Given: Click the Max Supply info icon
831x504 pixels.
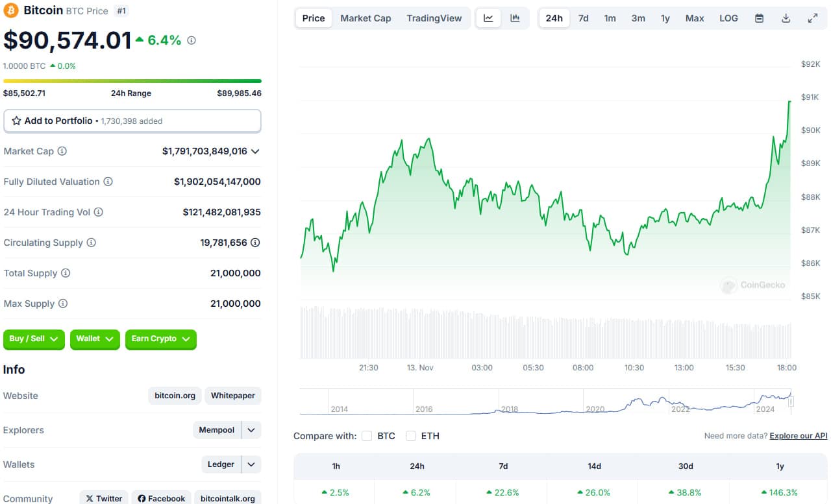Looking at the screenshot, I should coord(63,304).
